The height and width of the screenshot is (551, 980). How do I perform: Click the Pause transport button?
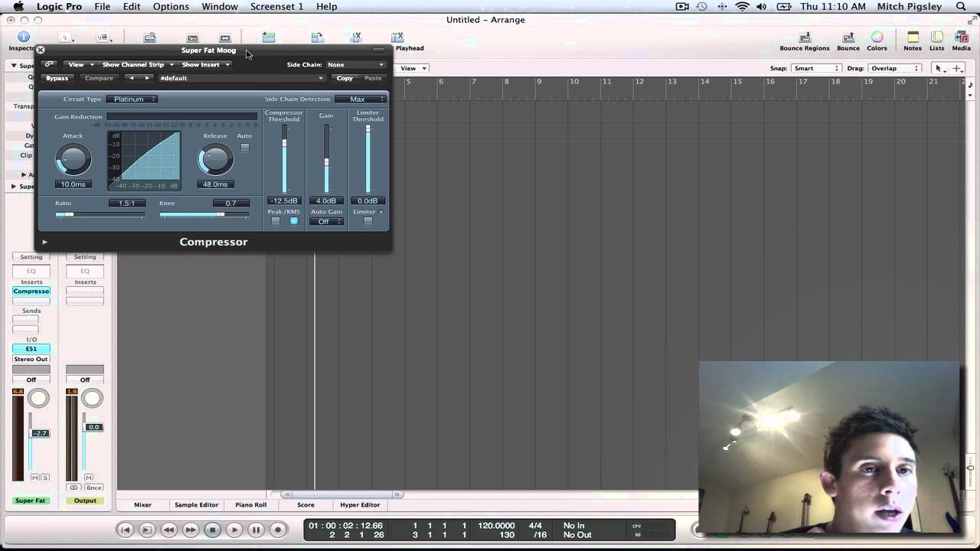pos(256,529)
